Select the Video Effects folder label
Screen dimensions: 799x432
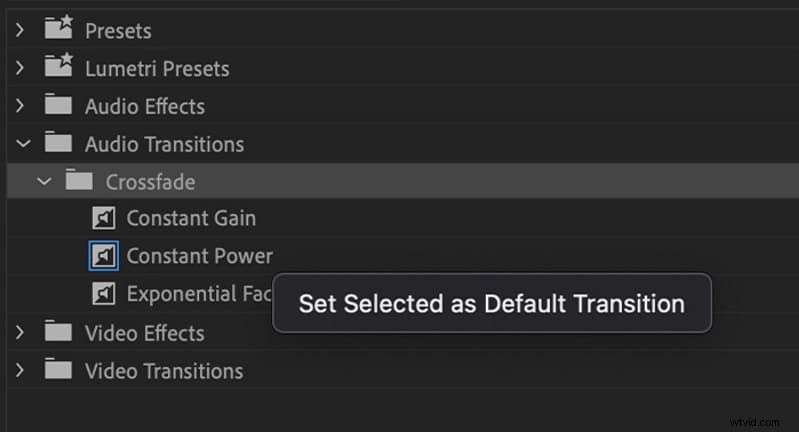click(x=144, y=332)
